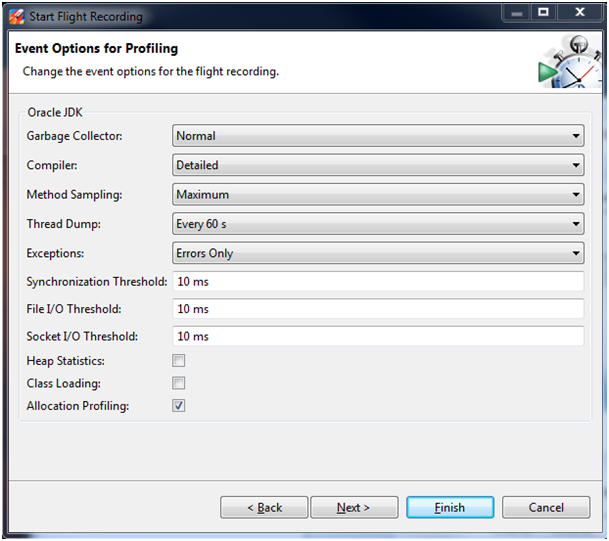Focus the File I/O Threshold field
Image resolution: width=609 pixels, height=541 pixels.
click(x=378, y=310)
